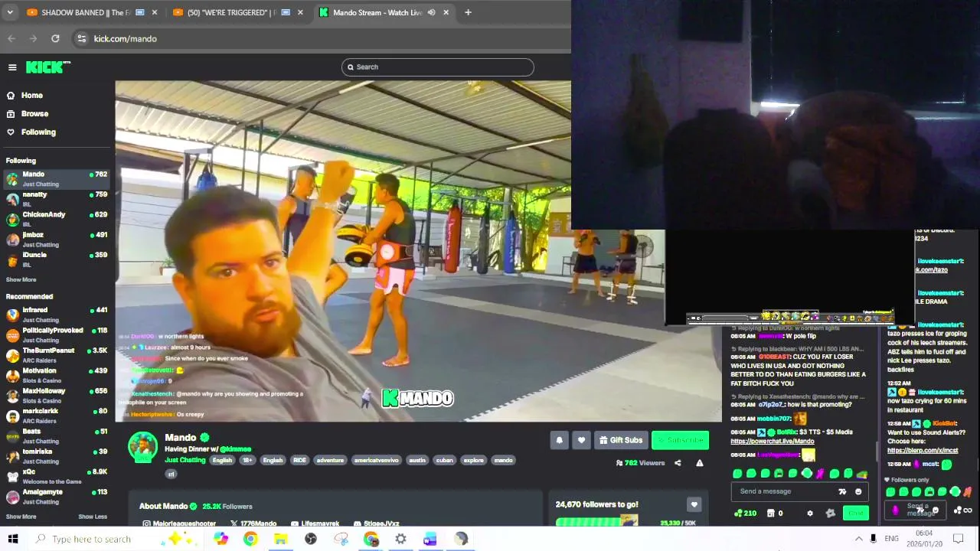Viewport: 980px width, 551px height.
Task: Click the translate icon in the main chat input
Action: click(x=842, y=492)
